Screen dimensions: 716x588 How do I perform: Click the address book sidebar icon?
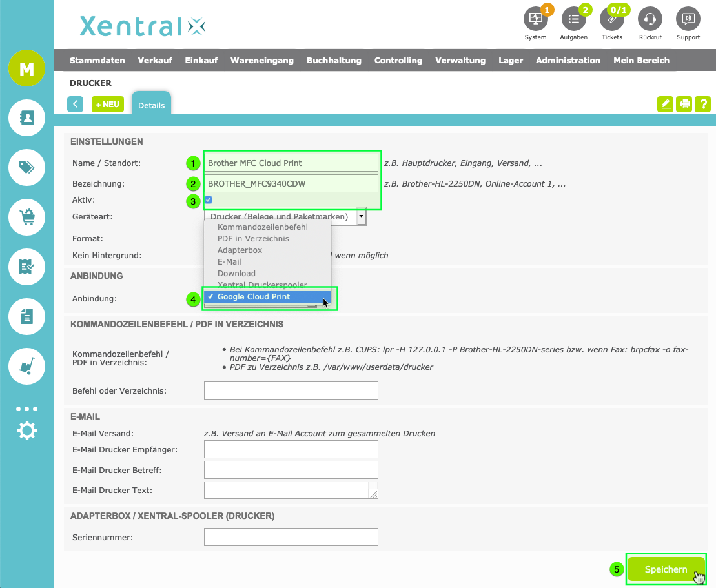click(26, 117)
